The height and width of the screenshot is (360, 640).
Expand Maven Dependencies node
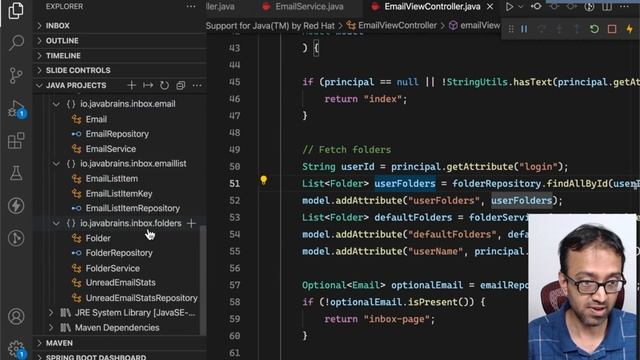click(51, 328)
